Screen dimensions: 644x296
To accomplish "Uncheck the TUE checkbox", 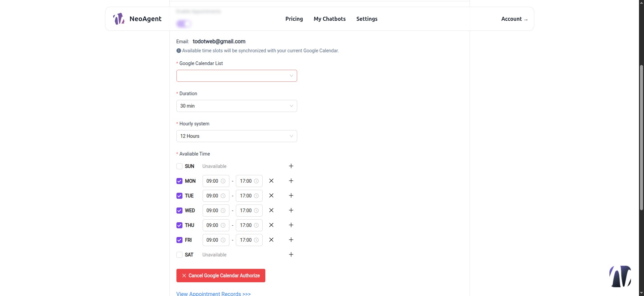I will (179, 196).
